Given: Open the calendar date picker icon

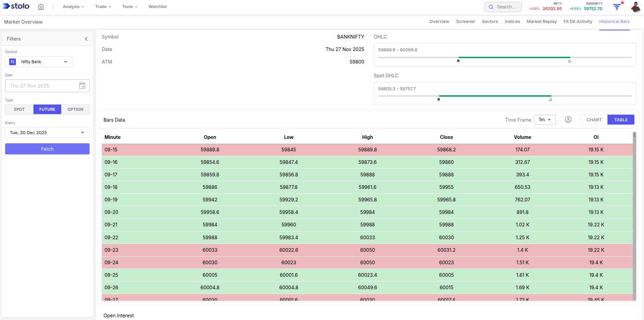Looking at the screenshot, I should (x=82, y=86).
